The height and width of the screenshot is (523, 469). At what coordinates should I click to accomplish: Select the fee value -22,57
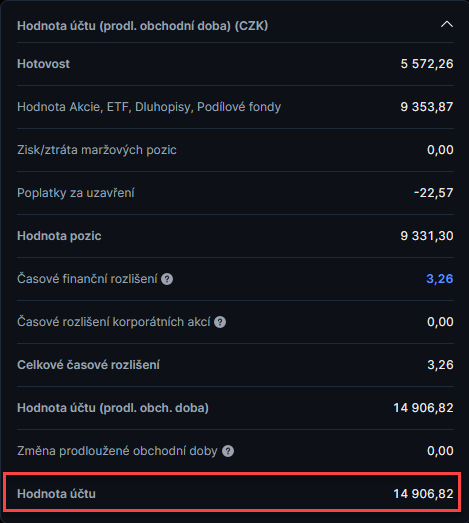pyautogui.click(x=433, y=193)
